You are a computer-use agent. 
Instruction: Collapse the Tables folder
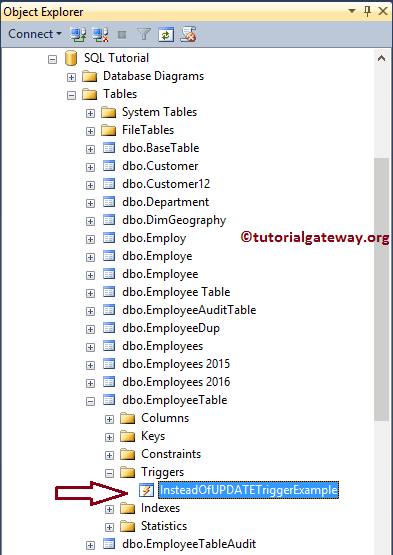tap(72, 95)
